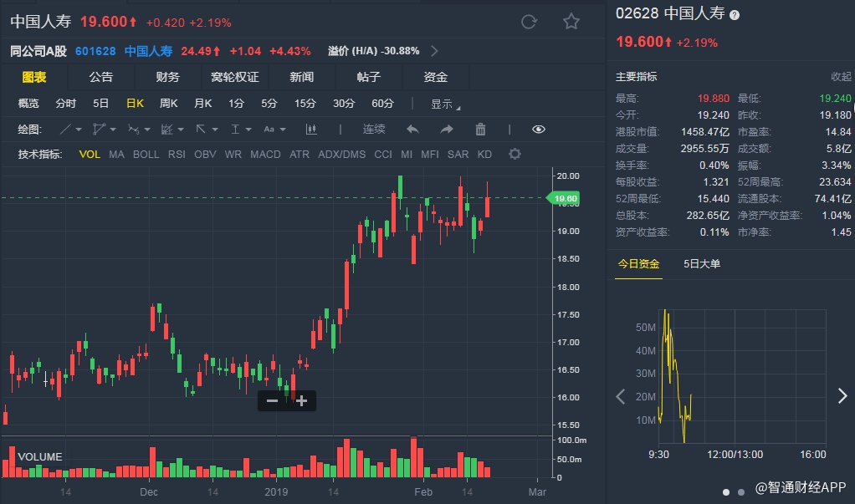Select the Aa text annotation tool
This screenshot has width=855, height=504.
point(269,129)
